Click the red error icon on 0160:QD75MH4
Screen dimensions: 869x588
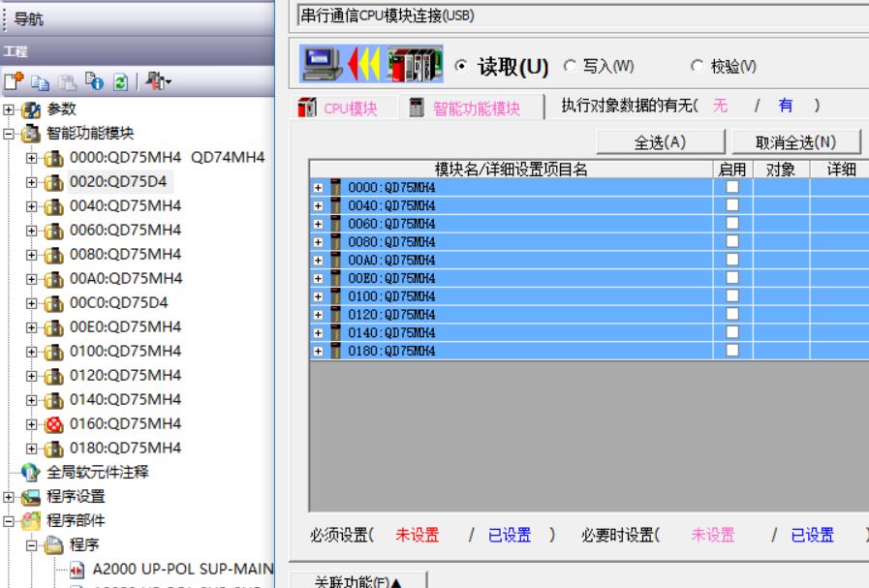53,424
